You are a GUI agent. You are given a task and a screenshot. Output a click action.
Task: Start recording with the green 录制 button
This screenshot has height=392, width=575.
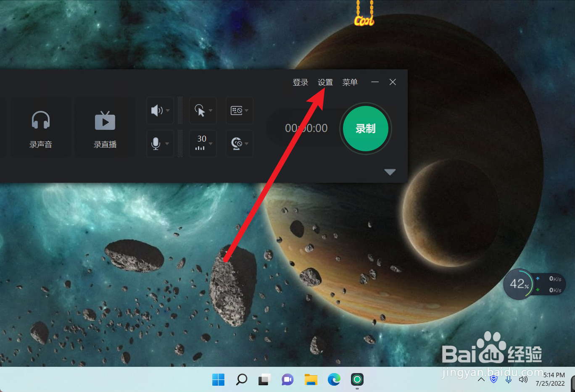point(365,129)
